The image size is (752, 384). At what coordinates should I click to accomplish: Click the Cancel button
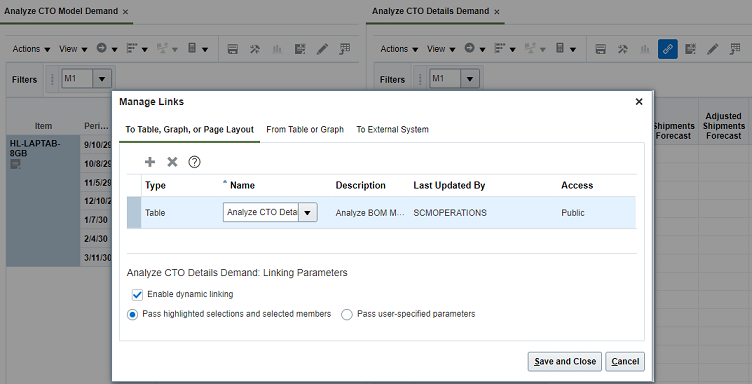click(625, 361)
